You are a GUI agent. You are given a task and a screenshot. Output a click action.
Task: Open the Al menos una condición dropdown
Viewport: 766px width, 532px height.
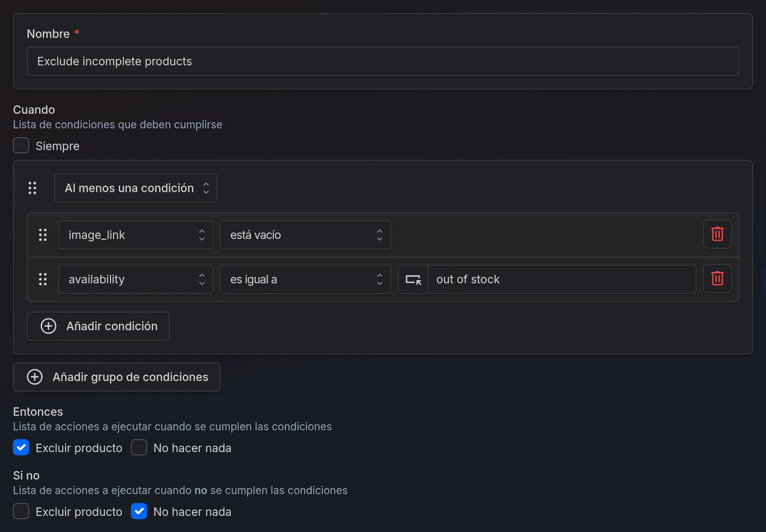tap(135, 188)
